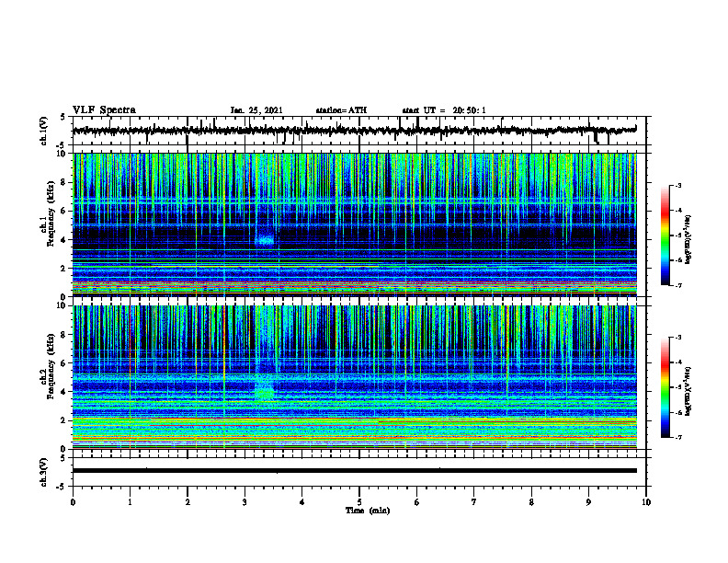Click the "ch.1(V)" axis label of the top waveform

[x=43, y=131]
